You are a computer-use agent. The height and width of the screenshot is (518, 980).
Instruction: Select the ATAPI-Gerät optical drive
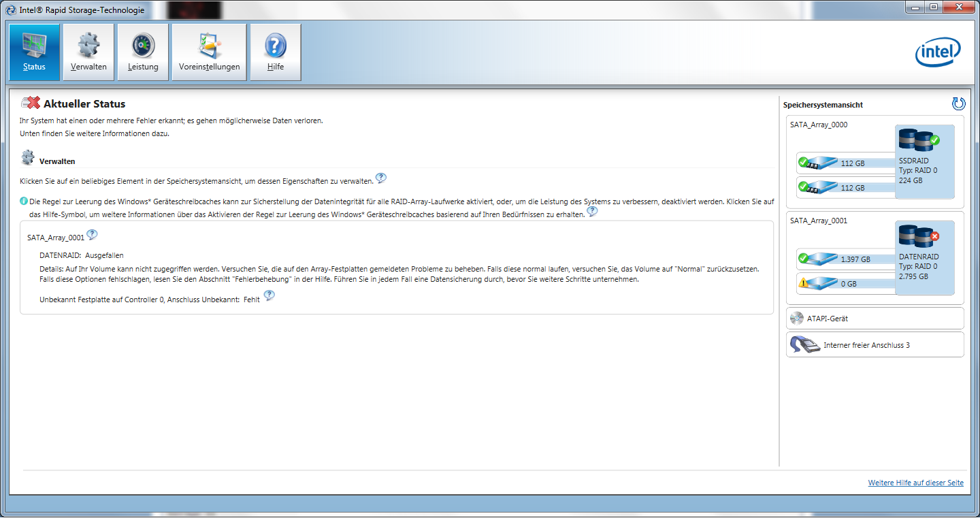pyautogui.click(x=875, y=318)
